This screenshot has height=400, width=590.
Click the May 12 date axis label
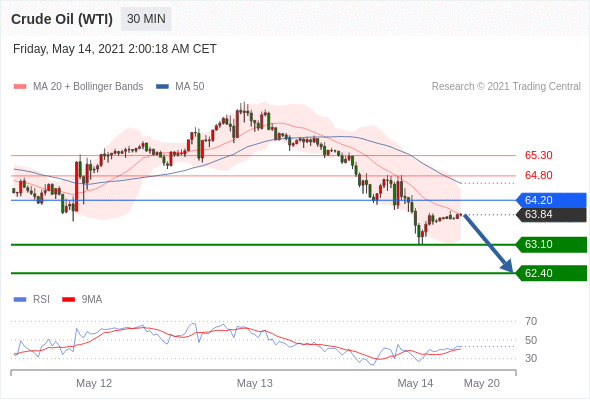pos(94,383)
